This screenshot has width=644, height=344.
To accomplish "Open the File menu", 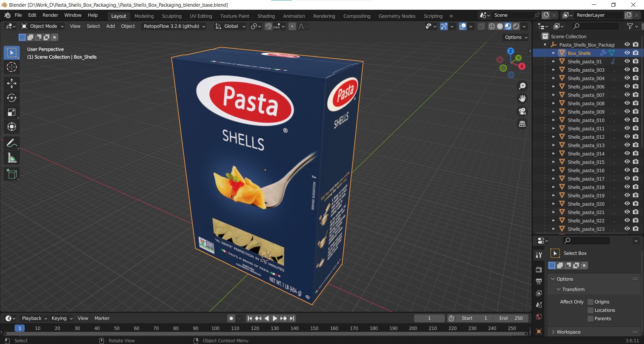I will pos(18,15).
